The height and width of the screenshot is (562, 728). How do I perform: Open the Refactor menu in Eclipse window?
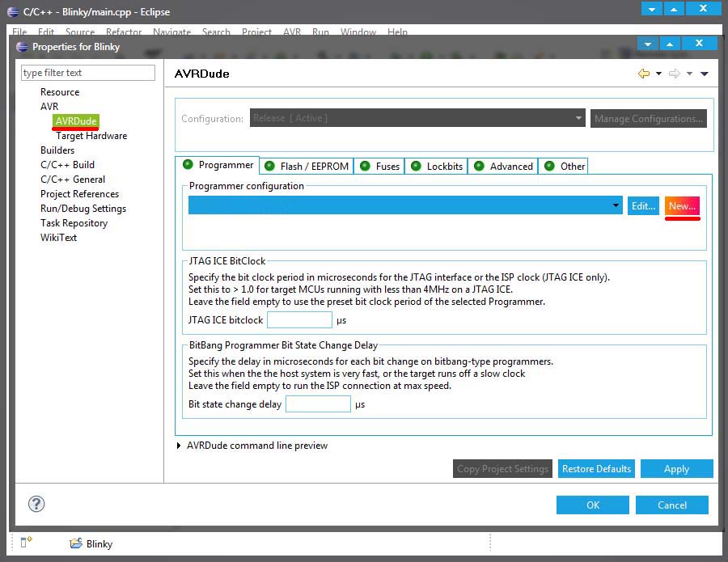click(124, 32)
